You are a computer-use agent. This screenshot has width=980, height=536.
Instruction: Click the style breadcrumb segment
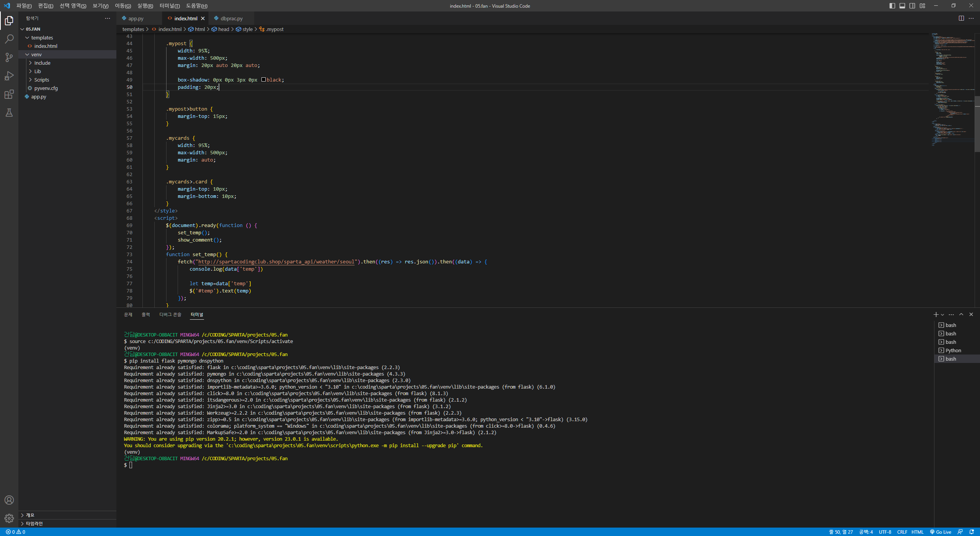click(x=244, y=29)
